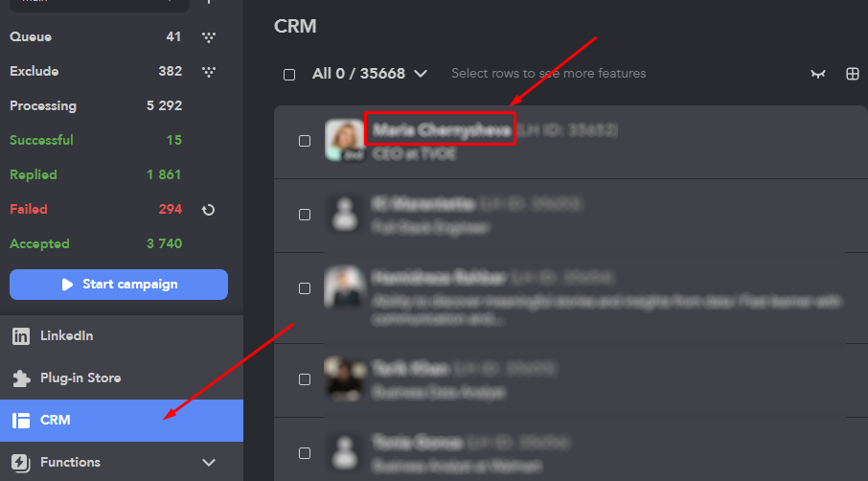The height and width of the screenshot is (481, 868).
Task: Open the All 0 / 35668 dropdown
Action: (370, 74)
